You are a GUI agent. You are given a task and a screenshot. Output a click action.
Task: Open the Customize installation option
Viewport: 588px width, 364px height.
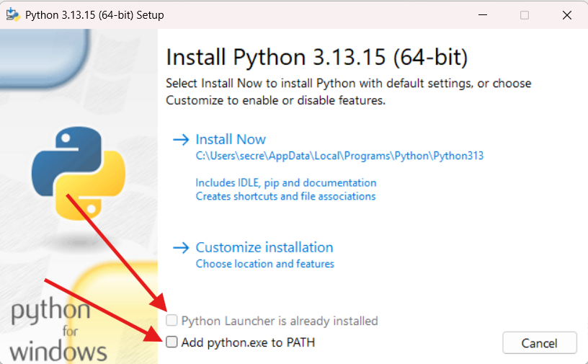pos(264,248)
